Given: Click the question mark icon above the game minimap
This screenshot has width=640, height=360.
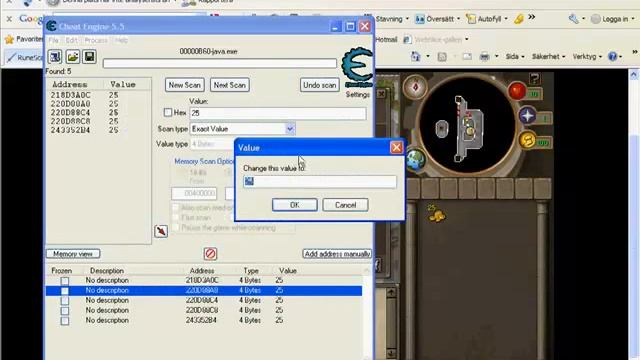Looking at the screenshot, I should 534,78.
